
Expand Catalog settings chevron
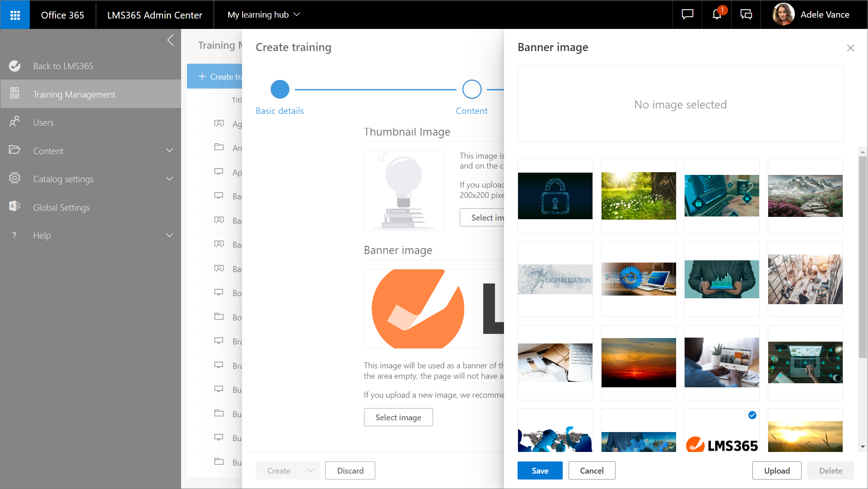tap(169, 179)
